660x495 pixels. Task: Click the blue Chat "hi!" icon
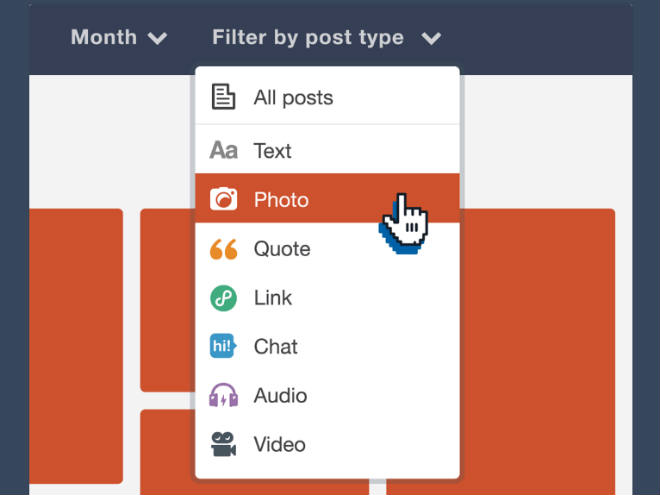pos(223,347)
